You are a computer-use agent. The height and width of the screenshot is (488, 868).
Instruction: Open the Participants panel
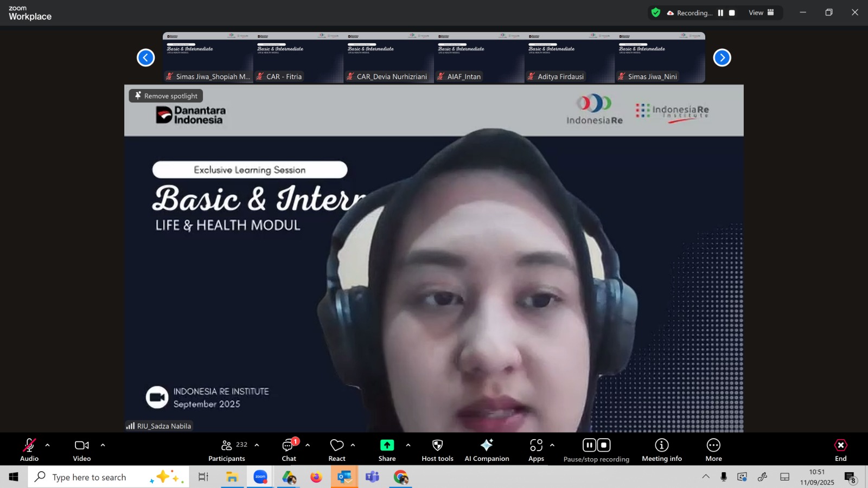click(227, 450)
